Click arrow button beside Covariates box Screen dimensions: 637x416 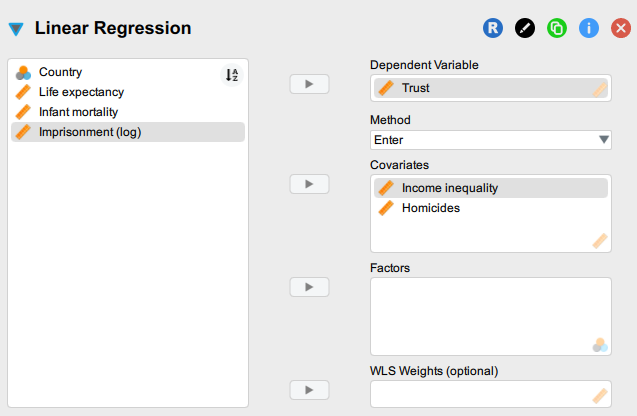tap(309, 184)
